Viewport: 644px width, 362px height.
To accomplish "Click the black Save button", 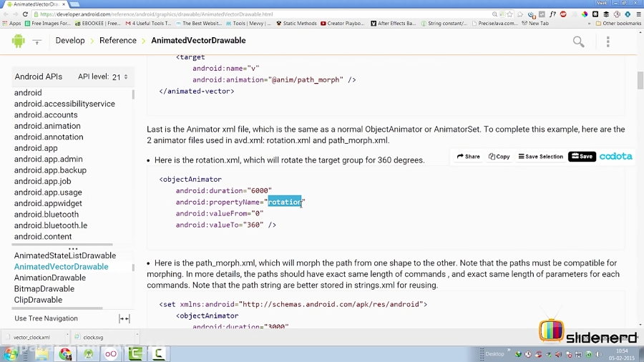I will (x=582, y=157).
